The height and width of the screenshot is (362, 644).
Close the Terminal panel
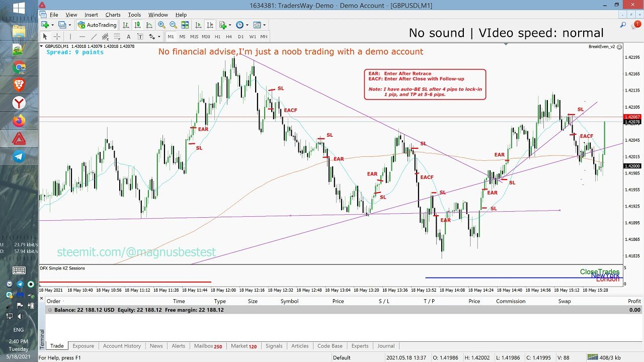[42, 299]
